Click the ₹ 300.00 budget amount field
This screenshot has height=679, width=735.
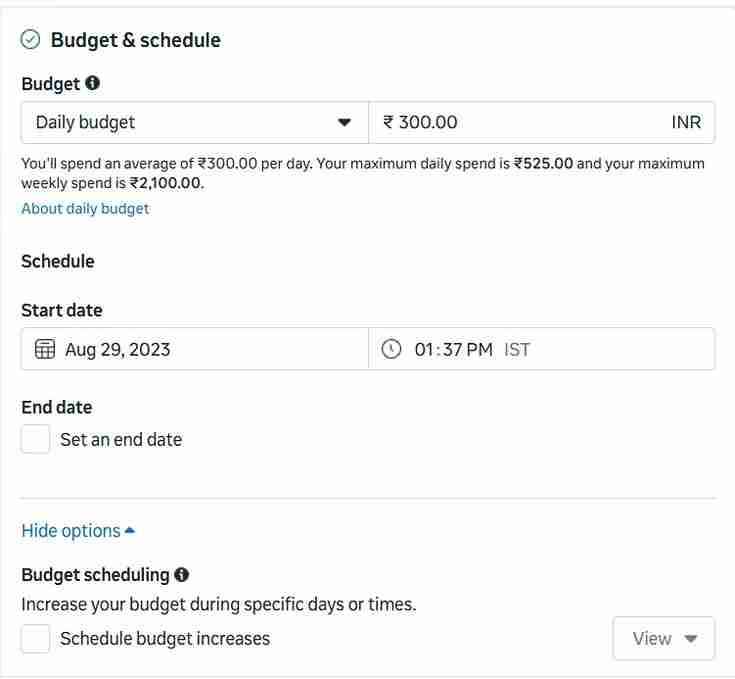[x=520, y=122]
